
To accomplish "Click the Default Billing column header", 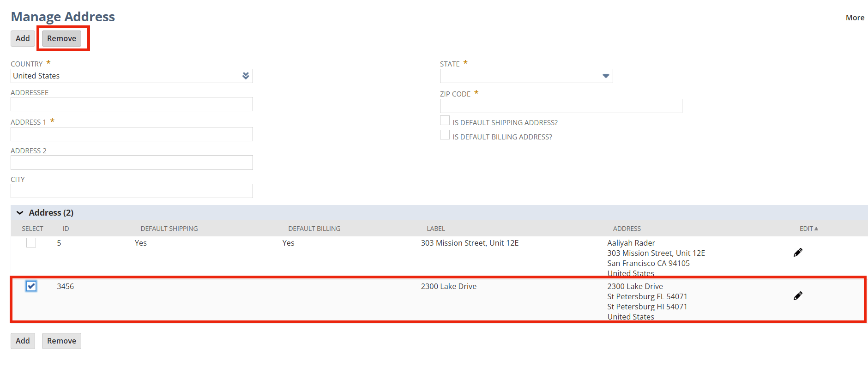I will (314, 229).
